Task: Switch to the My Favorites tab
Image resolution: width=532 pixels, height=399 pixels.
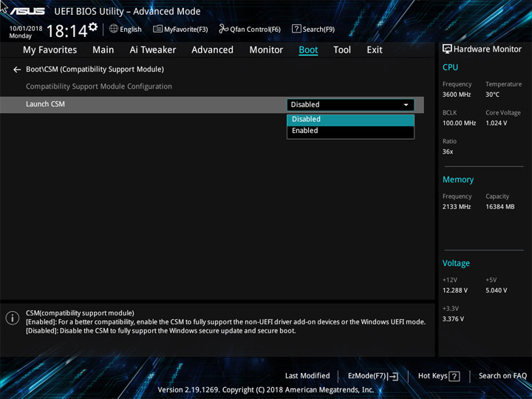Action: [50, 50]
